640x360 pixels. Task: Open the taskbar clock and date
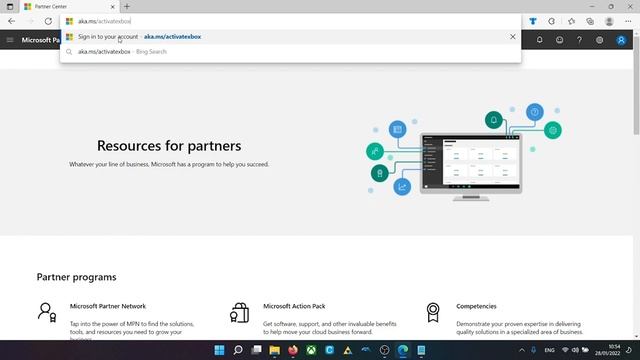[607, 350]
